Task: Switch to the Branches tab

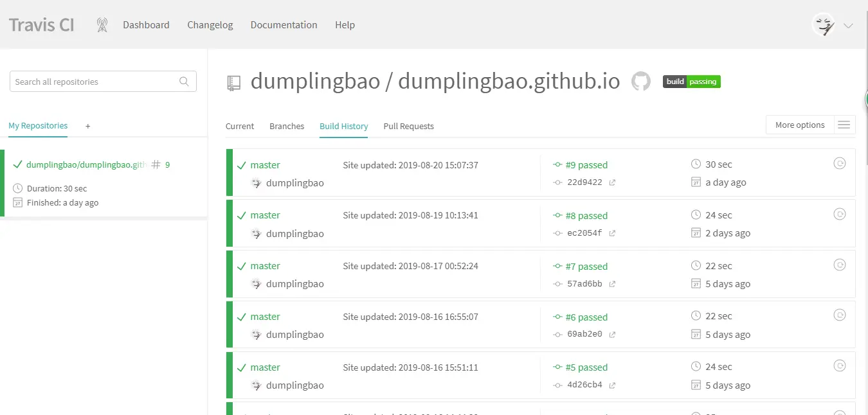Action: [x=287, y=126]
